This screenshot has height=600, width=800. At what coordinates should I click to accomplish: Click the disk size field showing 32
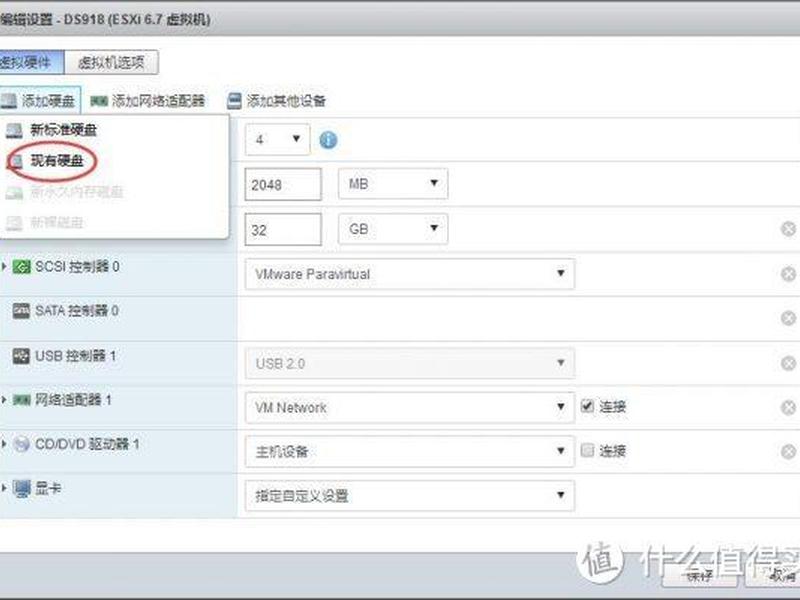(283, 230)
